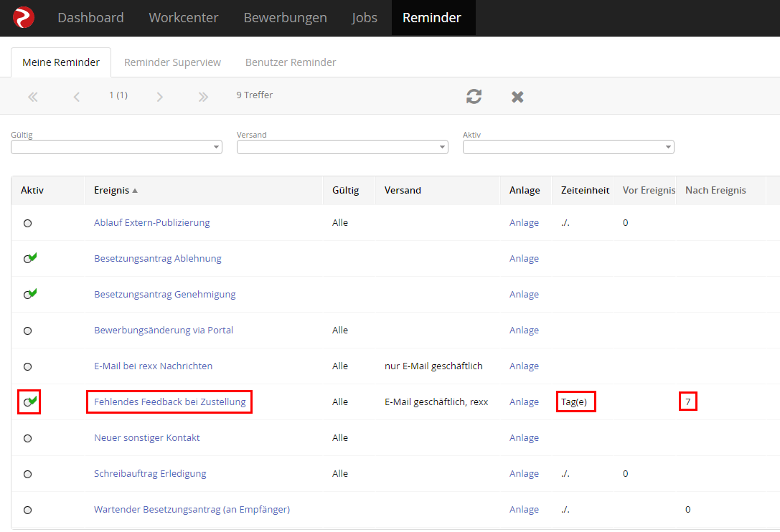The height and width of the screenshot is (532, 780).
Task: Select 'E-Mail geschäftlich, rexx' cell text
Action: point(436,402)
